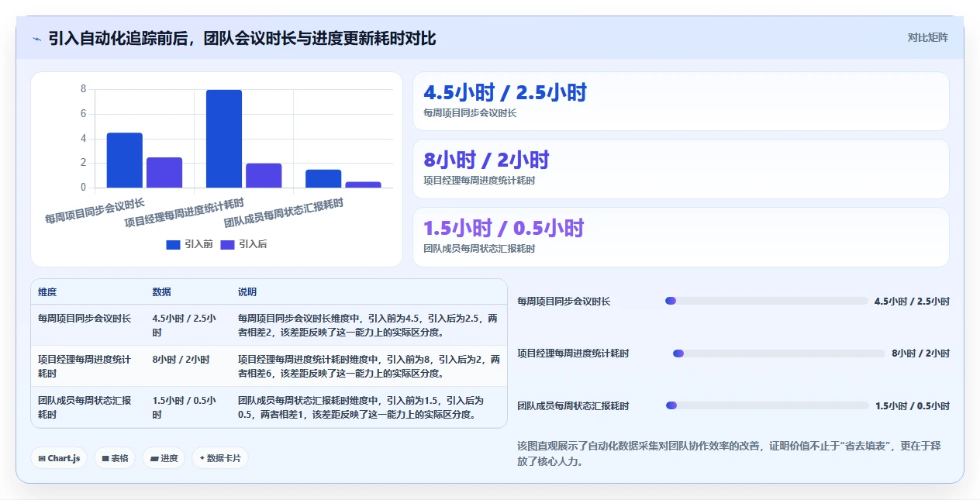Screen dimensions: 980x500
Task: Click chart axis label 项目经理每周进度统计耗时
Action: point(185,213)
